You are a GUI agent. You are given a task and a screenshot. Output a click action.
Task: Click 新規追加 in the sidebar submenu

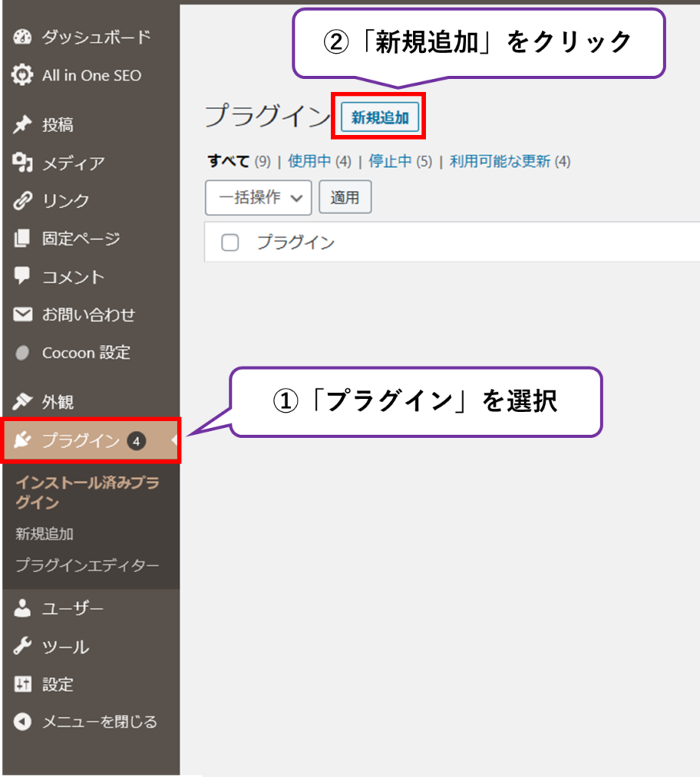45,533
